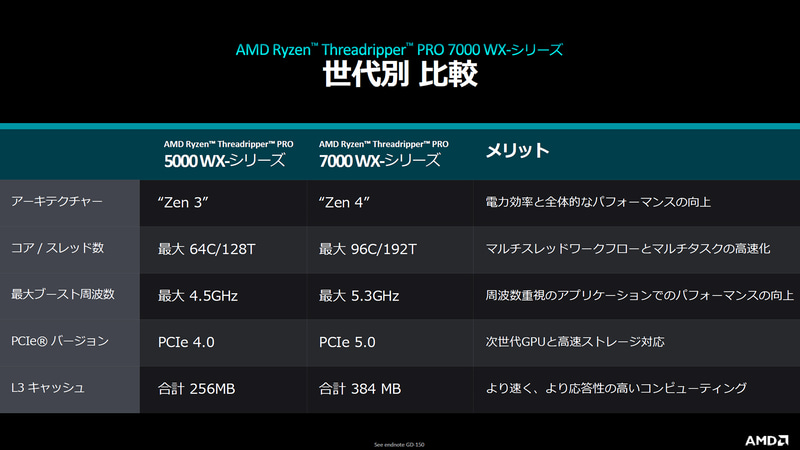Select the 電力効率と全体的なパフォーマンスの向上 text
Screen dimensions: 800x450
coord(598,202)
